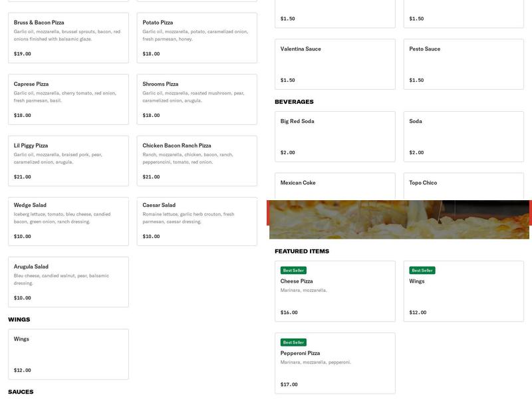This screenshot has width=532, height=399.
Task: Choose the Mexican Coke beverage
Action: (x=334, y=187)
